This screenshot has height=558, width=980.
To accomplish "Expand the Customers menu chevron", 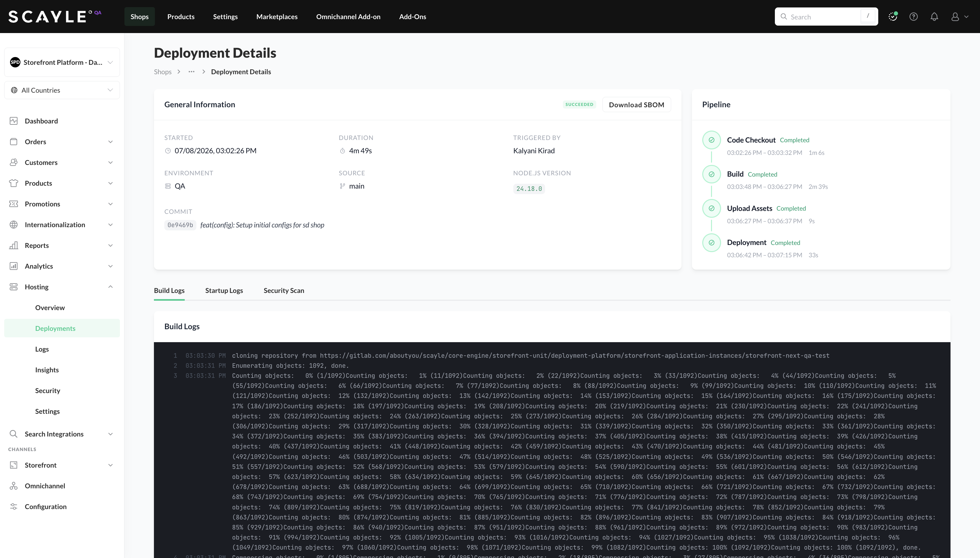I will click(111, 162).
